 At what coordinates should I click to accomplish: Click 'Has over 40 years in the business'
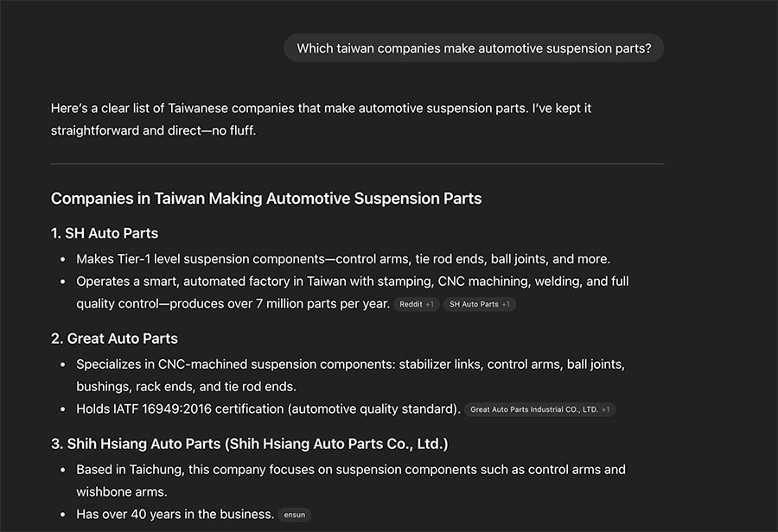click(x=175, y=514)
